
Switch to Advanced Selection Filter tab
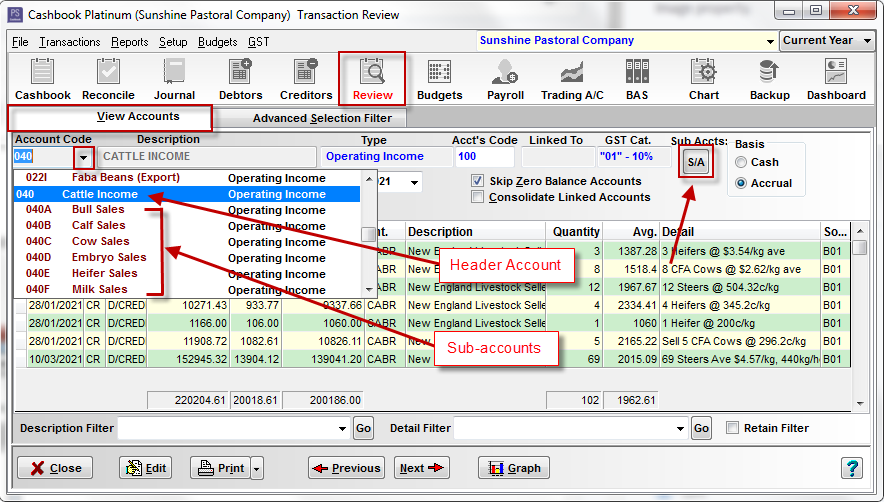coord(310,118)
